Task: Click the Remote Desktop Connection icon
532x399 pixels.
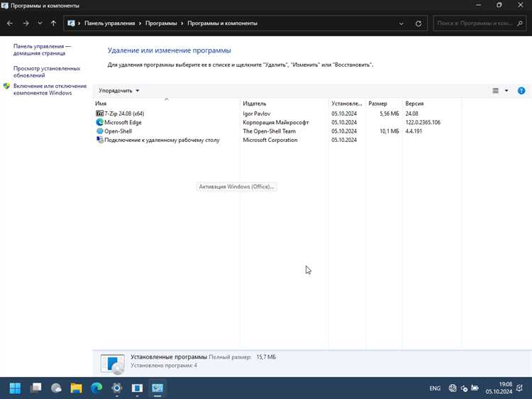Action: (99, 140)
